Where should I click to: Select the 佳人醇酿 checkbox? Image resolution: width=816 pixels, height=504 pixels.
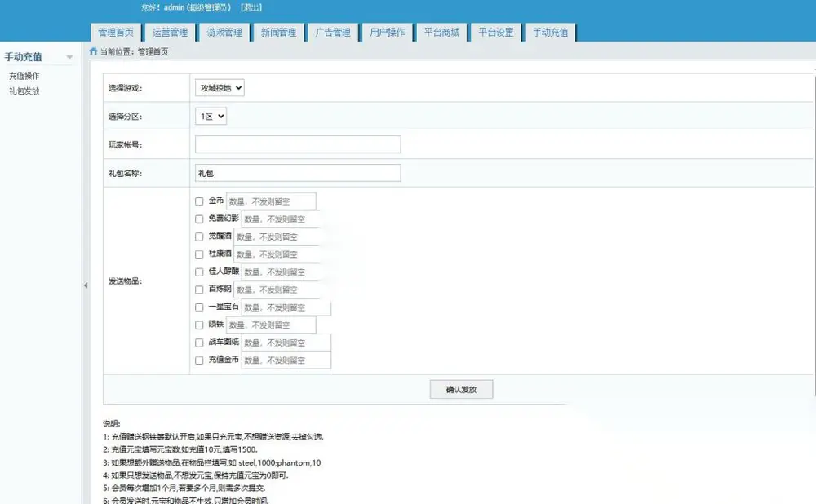199,272
